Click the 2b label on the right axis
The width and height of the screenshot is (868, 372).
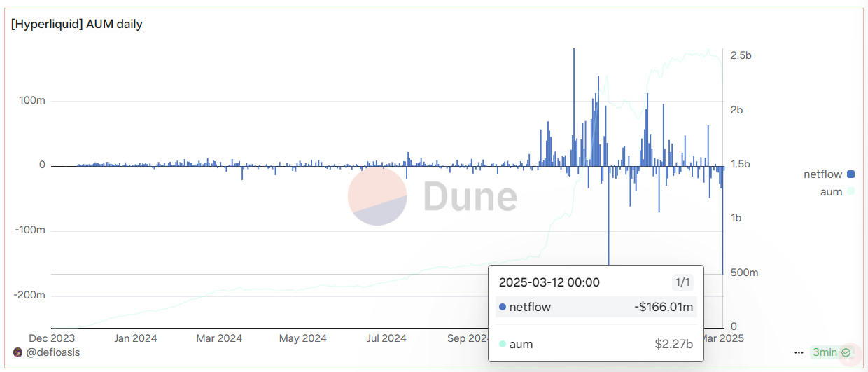coord(737,110)
